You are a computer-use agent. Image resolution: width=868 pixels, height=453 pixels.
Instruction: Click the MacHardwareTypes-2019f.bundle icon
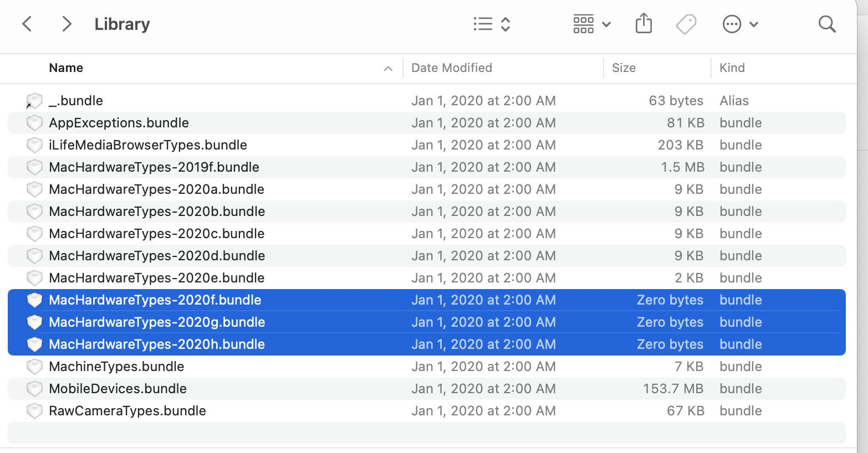tap(34, 167)
